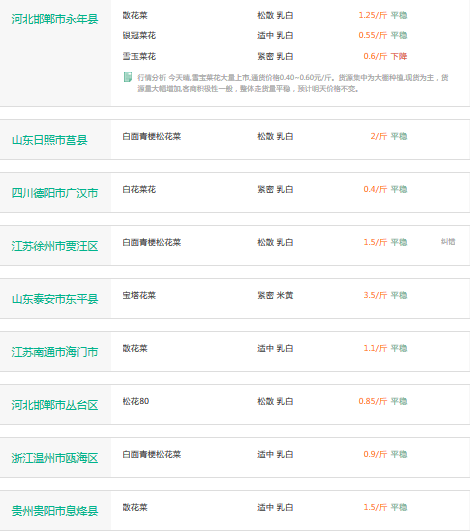
Task: Click the 白花菜花 product entry
Action: (x=139, y=189)
